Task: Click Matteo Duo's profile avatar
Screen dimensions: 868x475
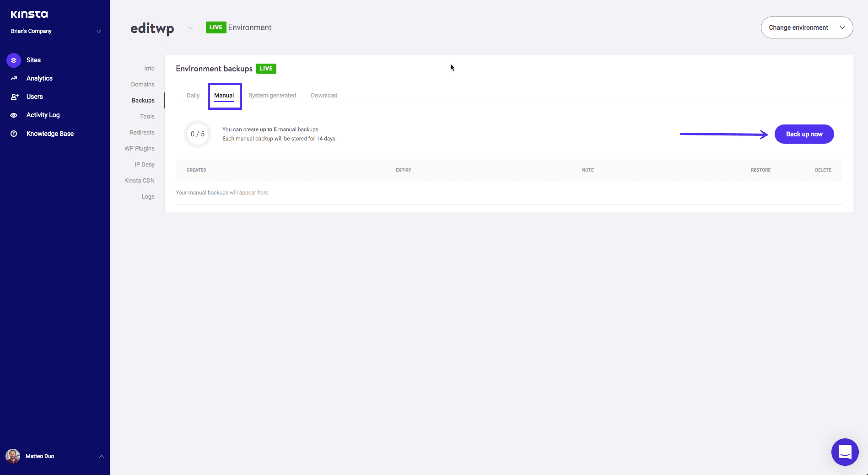Action: [12, 456]
